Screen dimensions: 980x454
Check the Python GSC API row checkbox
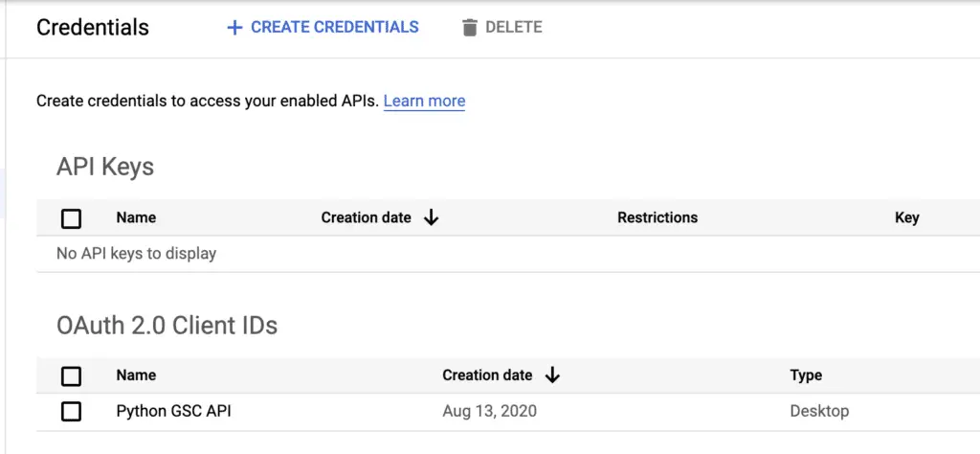pos(71,412)
